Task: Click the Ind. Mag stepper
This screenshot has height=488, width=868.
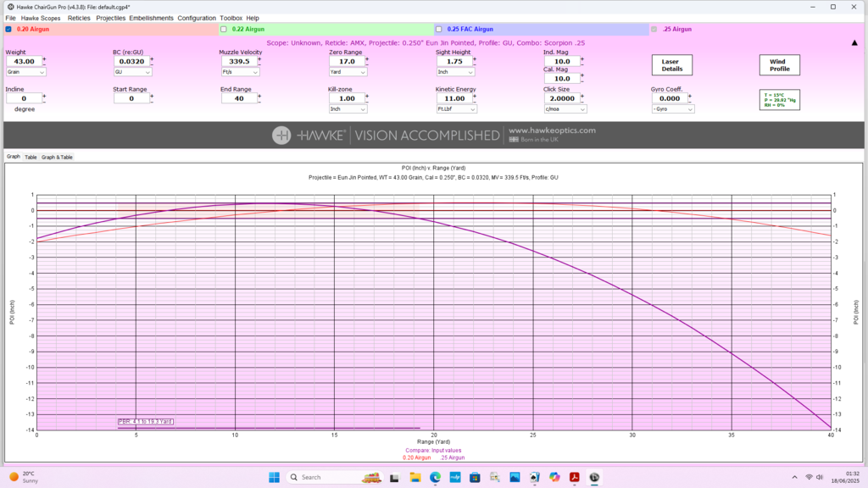Action: [582, 61]
